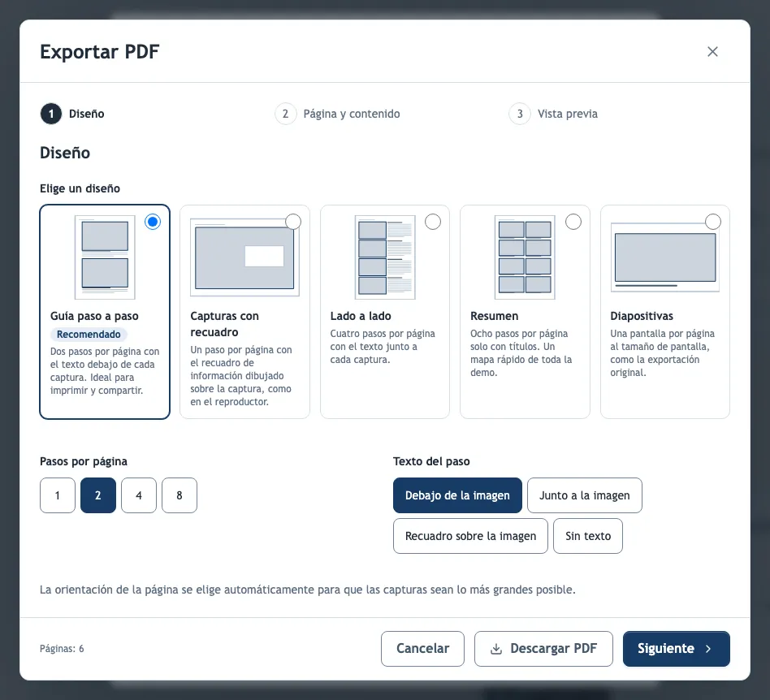The height and width of the screenshot is (700, 770).
Task: Set pasos por página to 8
Action: coord(180,495)
